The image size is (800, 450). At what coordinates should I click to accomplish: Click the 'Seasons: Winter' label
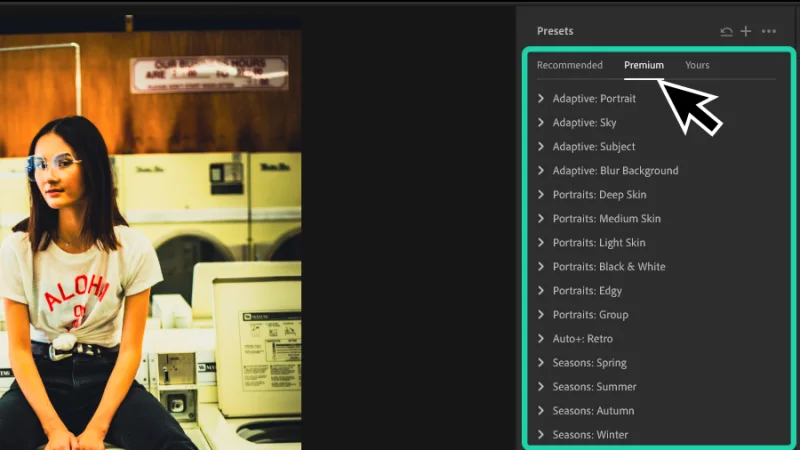(x=590, y=434)
